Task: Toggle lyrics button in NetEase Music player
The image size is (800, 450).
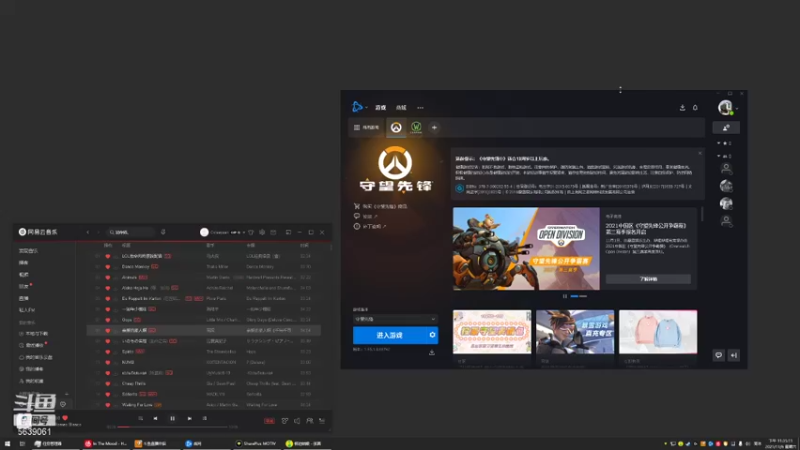Action: (205, 418)
